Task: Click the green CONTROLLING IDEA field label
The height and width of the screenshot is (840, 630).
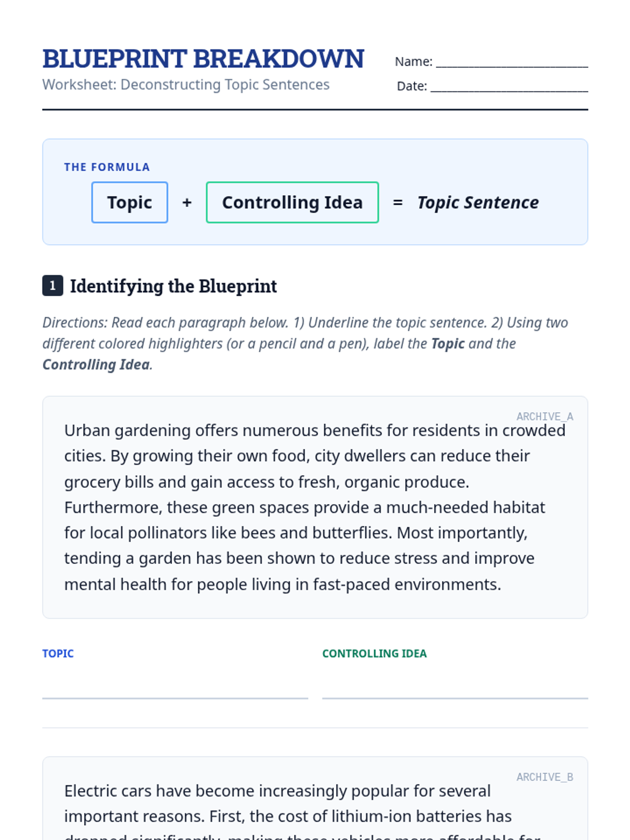Action: click(374, 654)
